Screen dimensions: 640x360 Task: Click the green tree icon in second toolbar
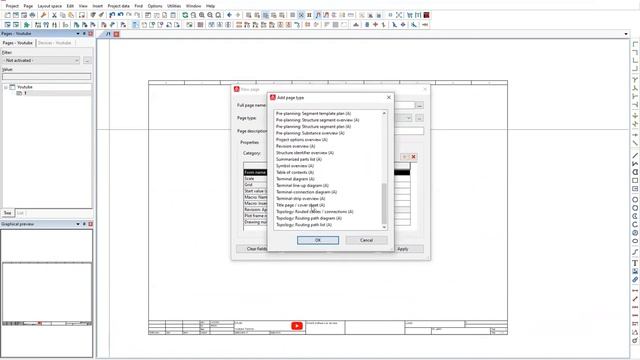click(x=27, y=25)
